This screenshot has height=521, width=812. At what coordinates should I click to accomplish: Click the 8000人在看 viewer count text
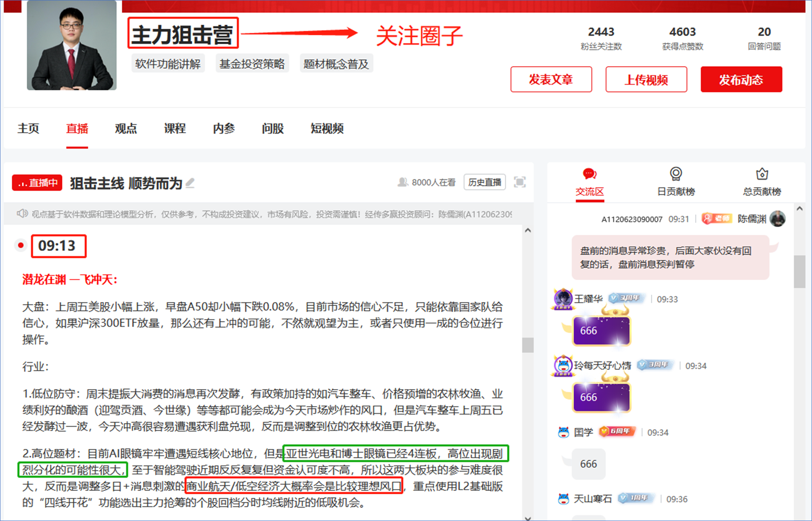434,183
